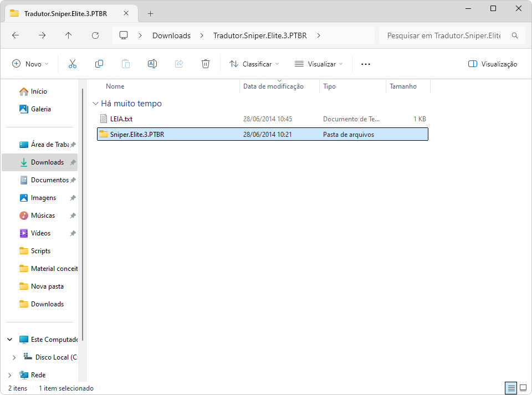
Task: Switch to details view layout
Action: click(511, 388)
